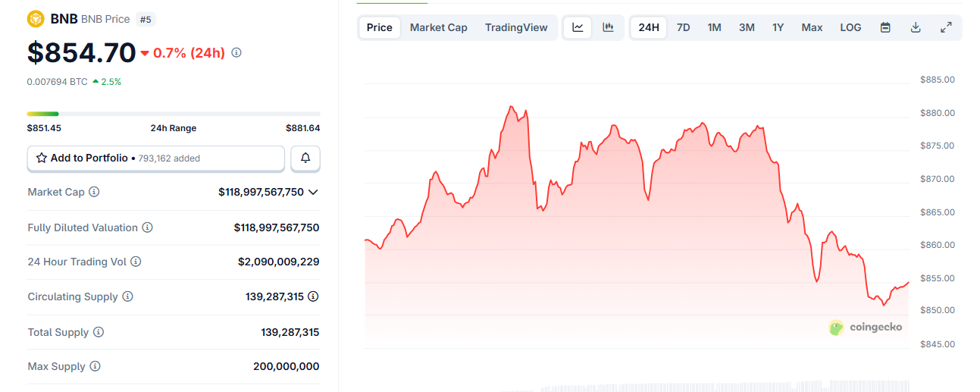Click the $881.64 range high value
The image size is (980, 392).
(302, 128)
